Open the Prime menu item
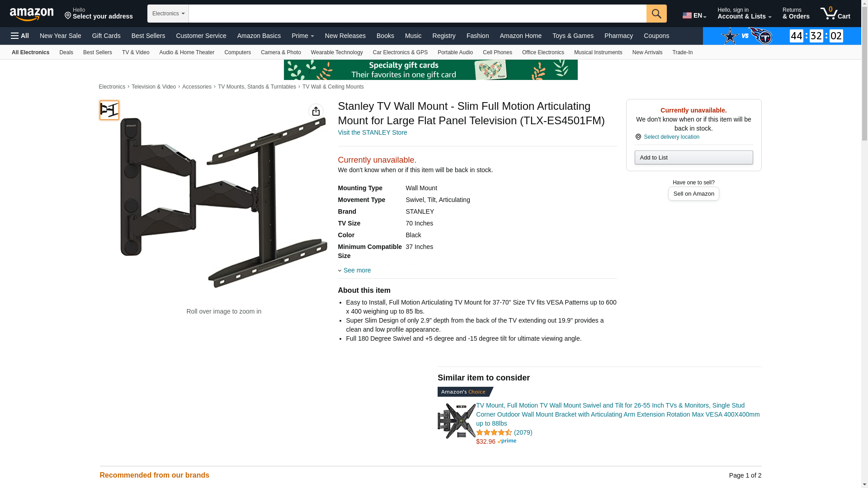868x488 pixels. click(x=302, y=36)
